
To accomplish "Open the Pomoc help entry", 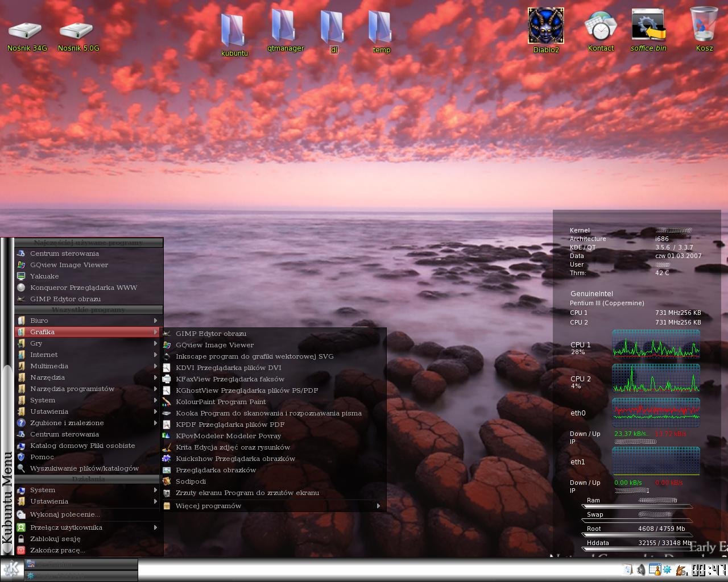I will pos(88,457).
